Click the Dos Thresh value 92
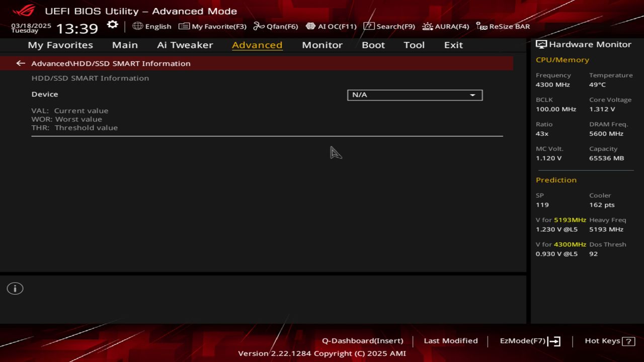This screenshot has height=362, width=644. click(594, 254)
